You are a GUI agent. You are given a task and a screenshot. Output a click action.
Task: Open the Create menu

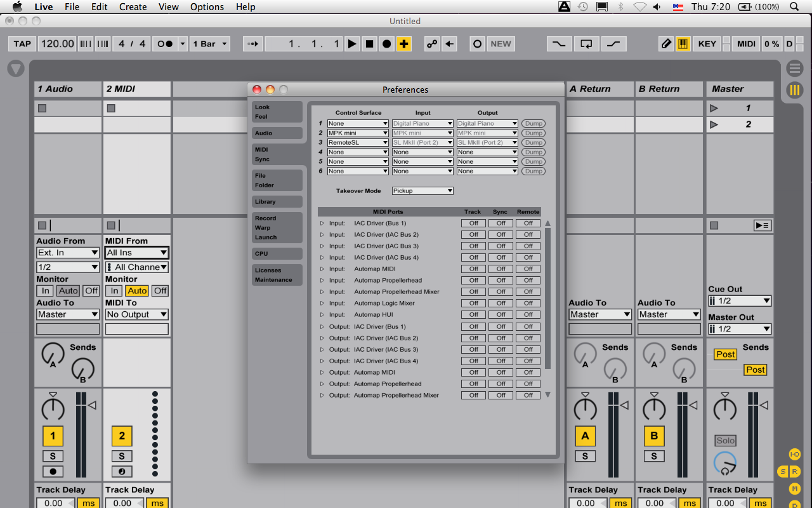(x=133, y=7)
